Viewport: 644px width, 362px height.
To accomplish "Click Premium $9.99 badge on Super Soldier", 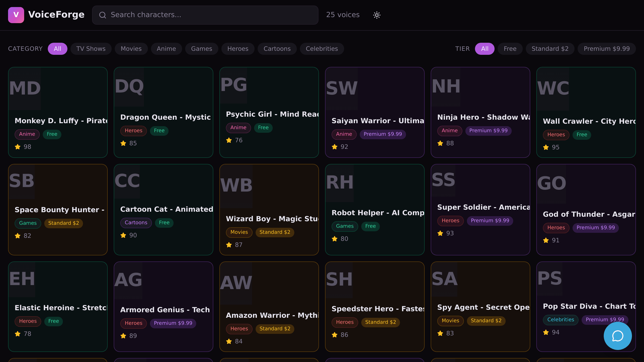I will click(490, 221).
